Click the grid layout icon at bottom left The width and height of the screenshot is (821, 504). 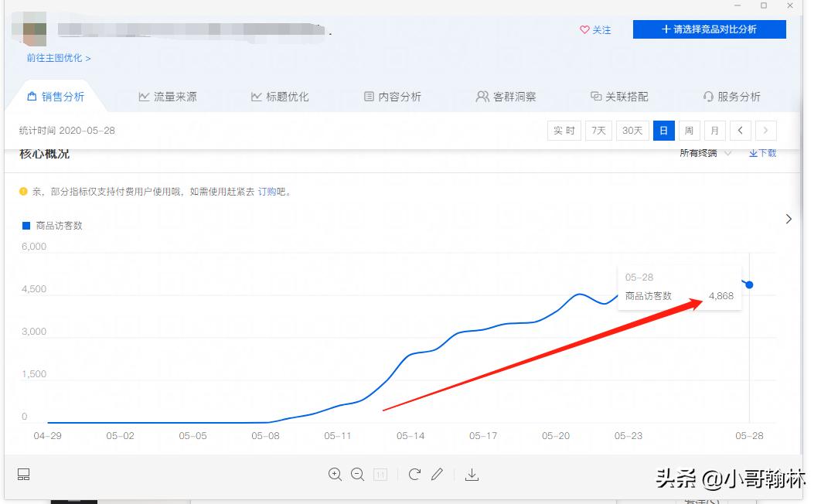point(23,474)
